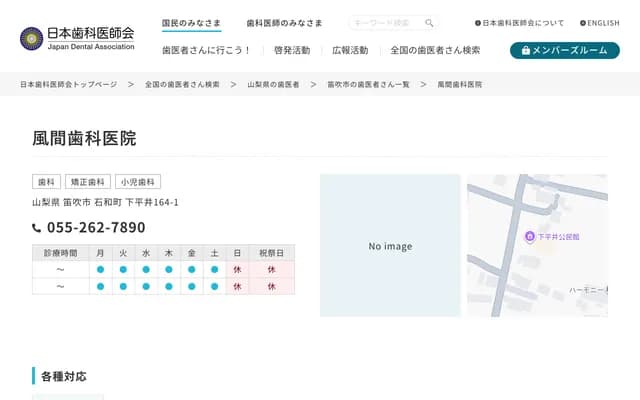This screenshot has height=400, width=640.
Task: Open the メンバーズルーム button
Action: pyautogui.click(x=564, y=50)
